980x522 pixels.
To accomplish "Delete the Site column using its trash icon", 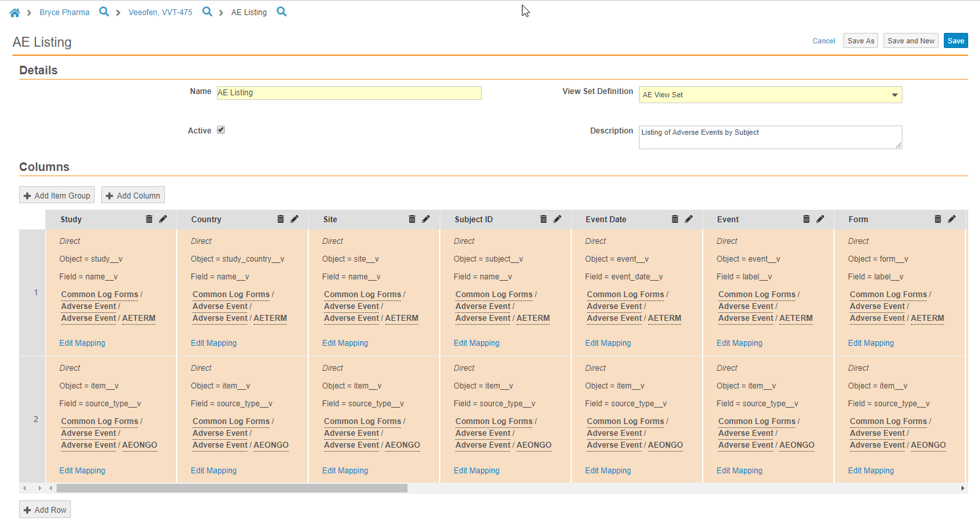I will coord(412,219).
